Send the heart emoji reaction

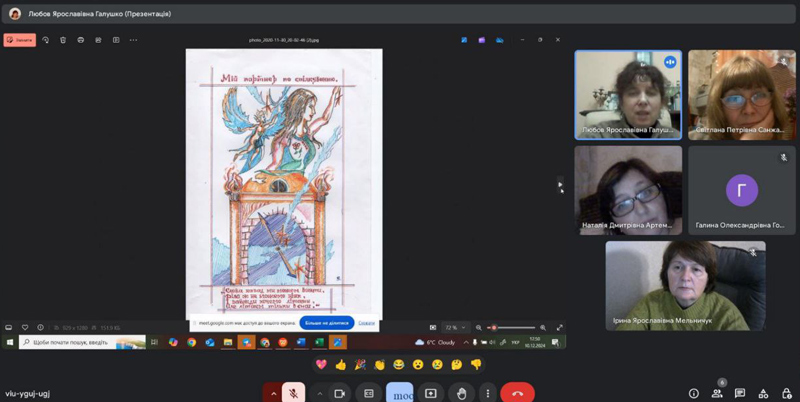point(321,365)
